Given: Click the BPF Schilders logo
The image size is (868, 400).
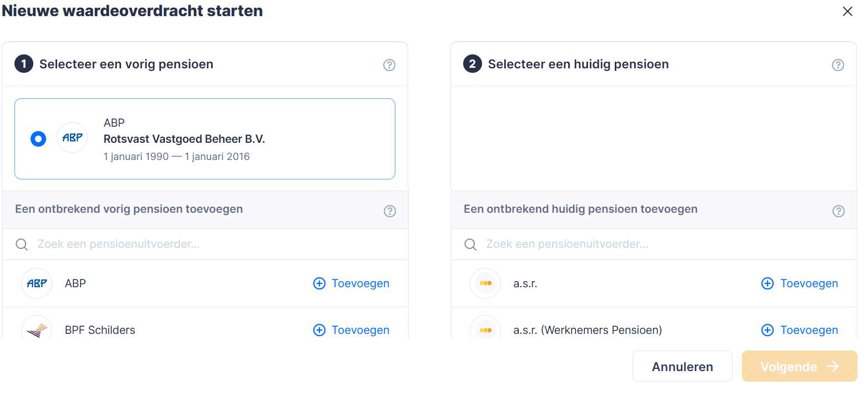Looking at the screenshot, I should click(37, 329).
